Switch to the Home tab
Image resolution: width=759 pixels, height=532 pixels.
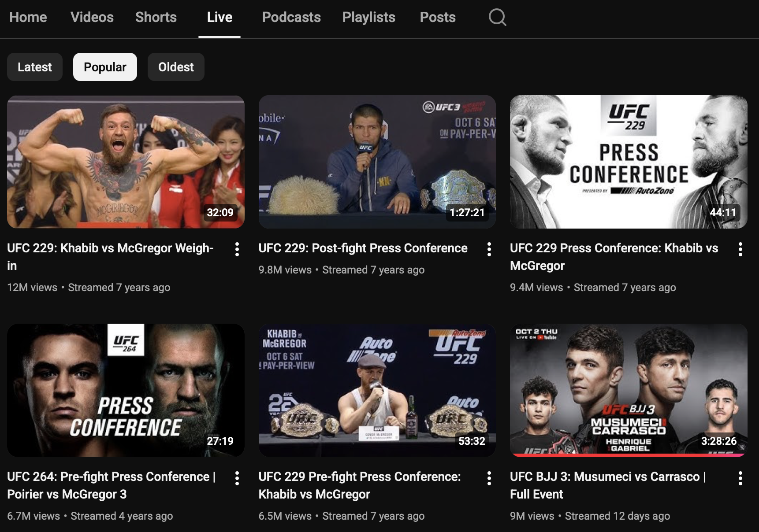coord(28,17)
